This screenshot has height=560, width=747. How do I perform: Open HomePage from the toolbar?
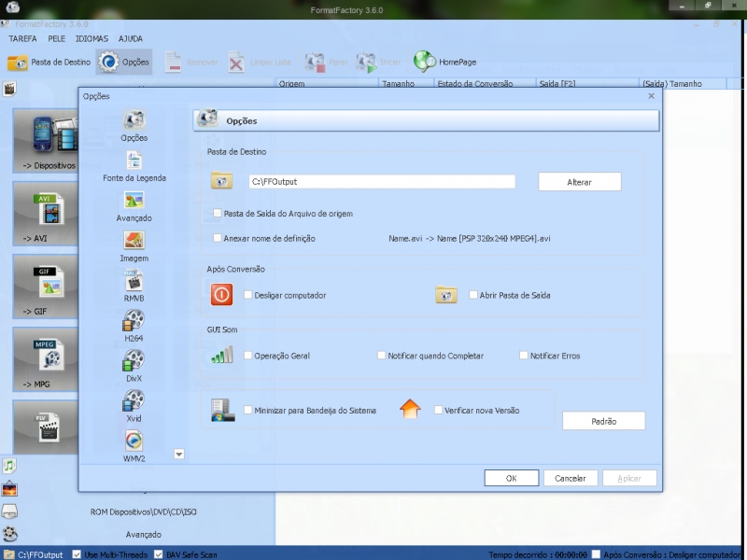(x=445, y=62)
